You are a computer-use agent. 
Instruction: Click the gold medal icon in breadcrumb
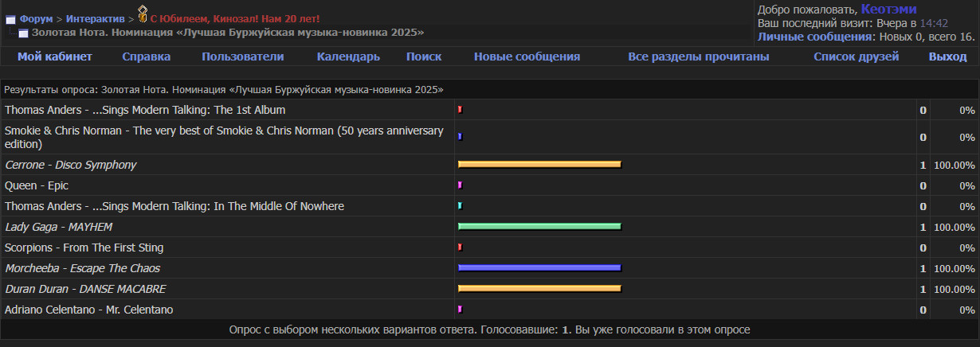[x=143, y=14]
